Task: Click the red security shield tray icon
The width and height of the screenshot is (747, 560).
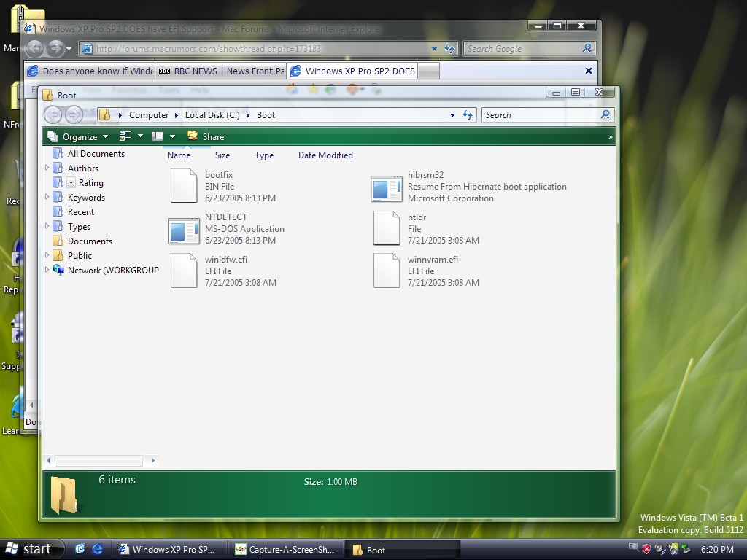Action: coord(646,549)
